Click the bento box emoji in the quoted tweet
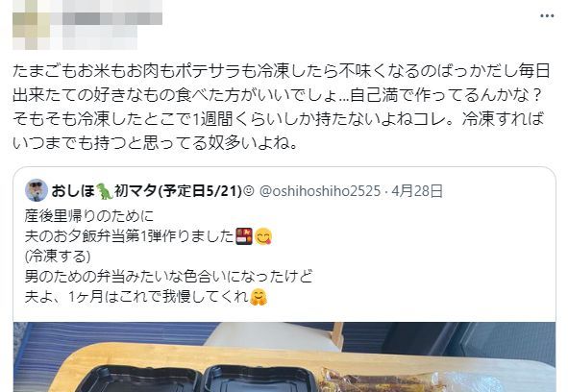The height and width of the screenshot is (392, 568). pos(244,236)
